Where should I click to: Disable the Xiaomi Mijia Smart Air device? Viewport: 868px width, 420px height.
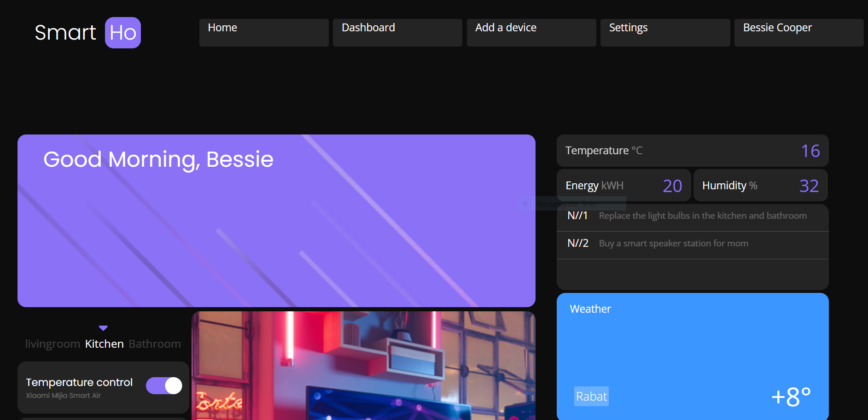point(164,385)
